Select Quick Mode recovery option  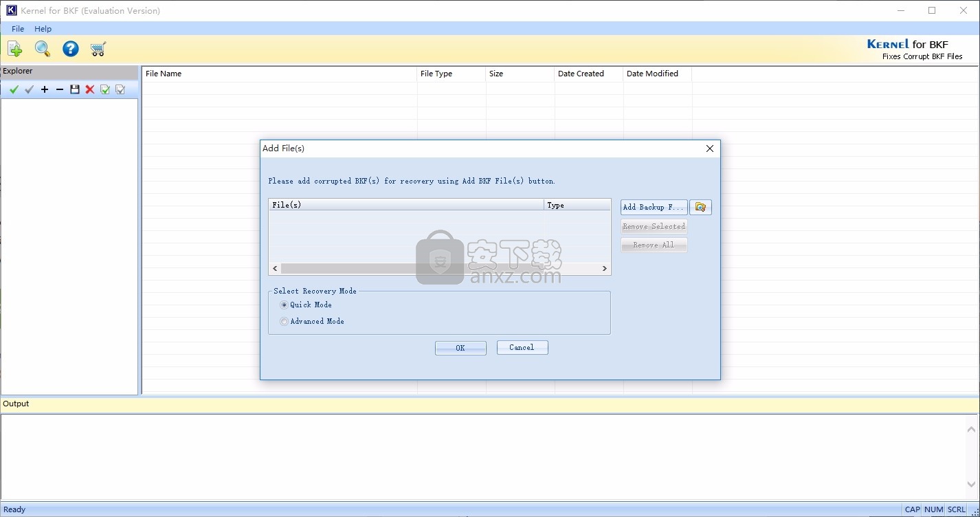[x=306, y=305]
